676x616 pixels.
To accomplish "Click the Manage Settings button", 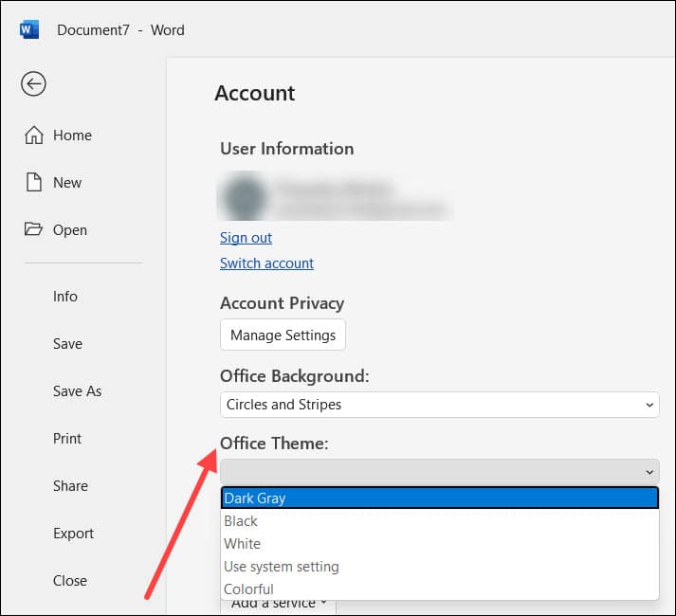I will (283, 335).
